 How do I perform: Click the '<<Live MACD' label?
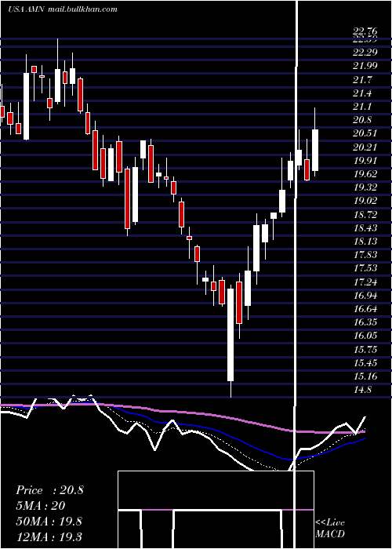point(330,528)
